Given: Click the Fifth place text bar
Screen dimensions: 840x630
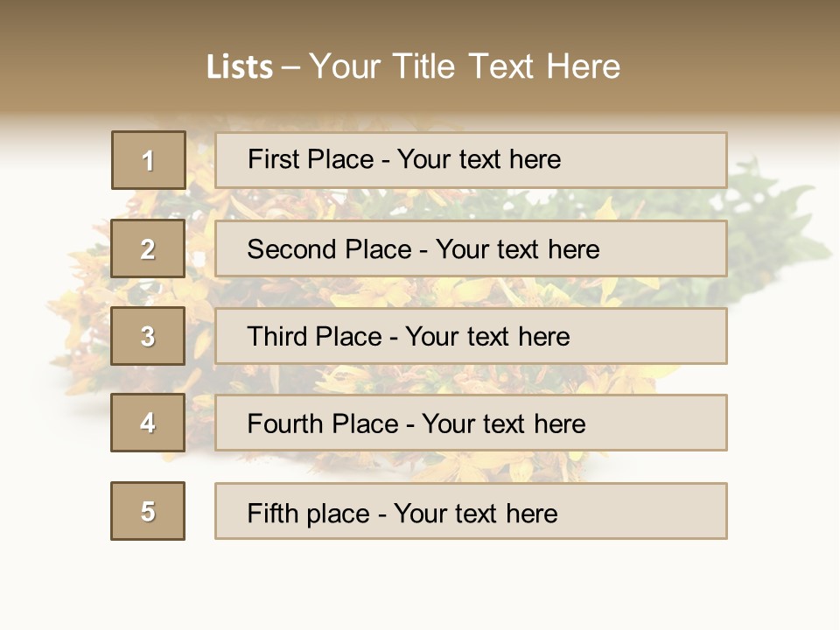Looking at the screenshot, I should pyautogui.click(x=471, y=511).
